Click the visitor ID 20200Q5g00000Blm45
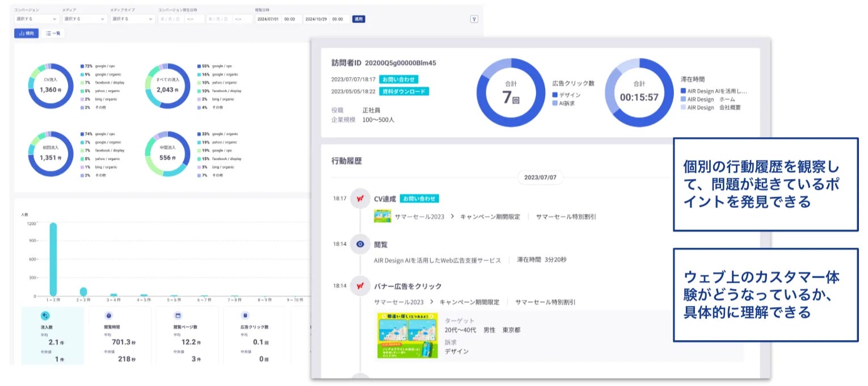Screen dimensions: 868x386 (401, 63)
